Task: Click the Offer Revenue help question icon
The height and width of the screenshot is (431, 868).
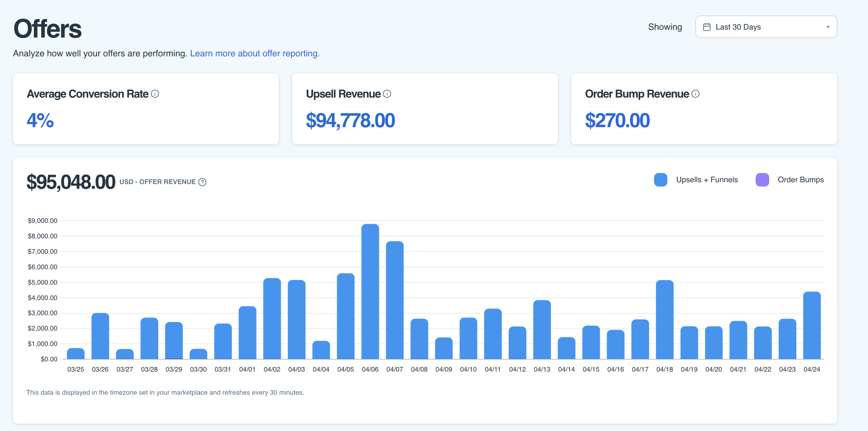Action: coord(202,182)
